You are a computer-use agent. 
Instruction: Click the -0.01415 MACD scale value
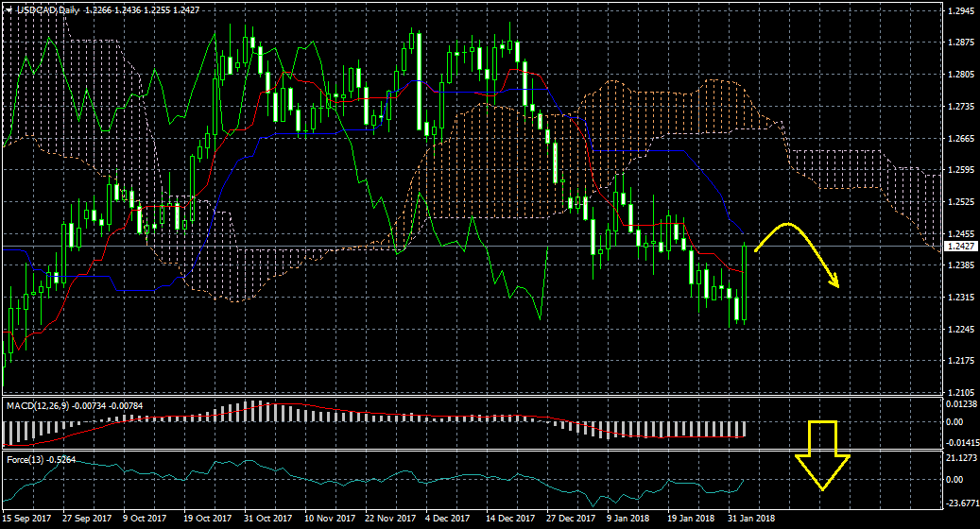click(x=962, y=442)
